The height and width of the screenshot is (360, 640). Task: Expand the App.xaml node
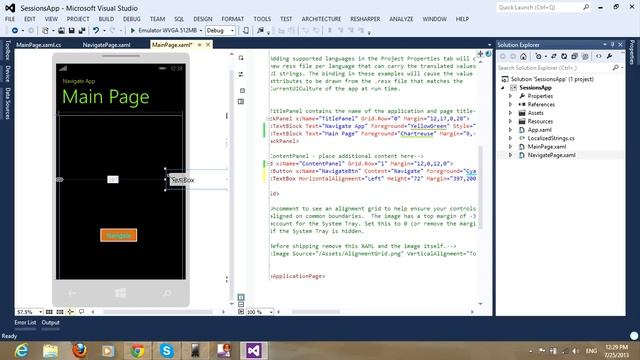point(510,130)
